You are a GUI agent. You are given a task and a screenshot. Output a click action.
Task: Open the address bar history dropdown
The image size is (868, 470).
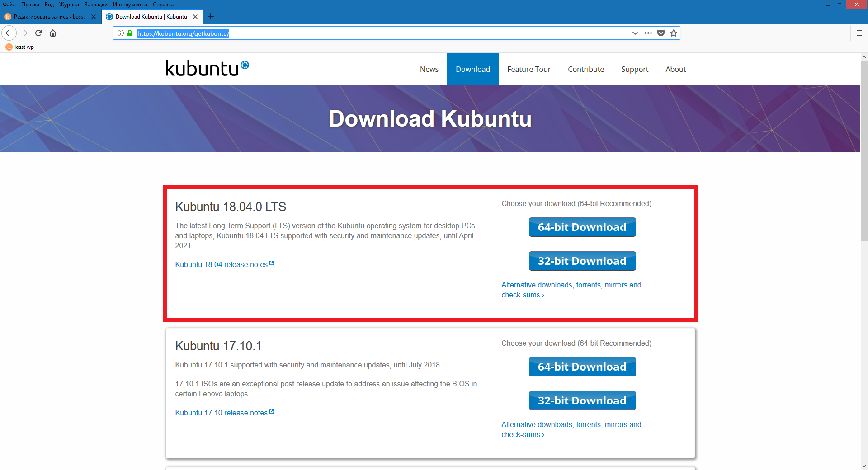(x=635, y=33)
